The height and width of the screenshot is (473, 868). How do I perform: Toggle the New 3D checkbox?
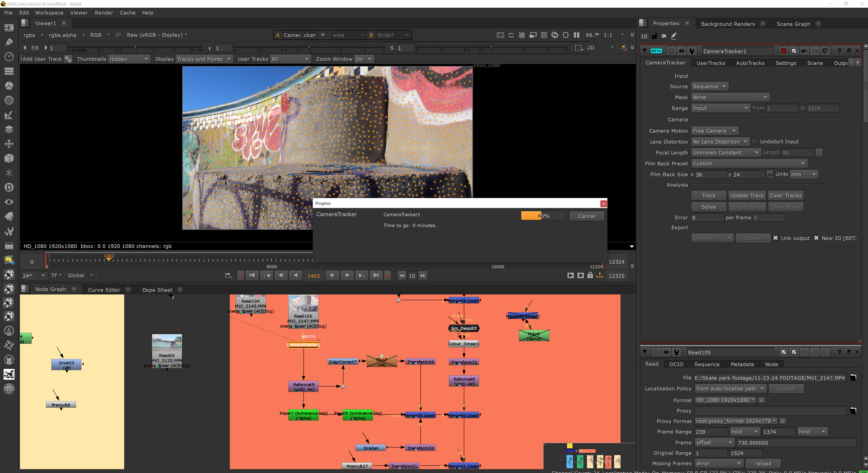(x=816, y=238)
